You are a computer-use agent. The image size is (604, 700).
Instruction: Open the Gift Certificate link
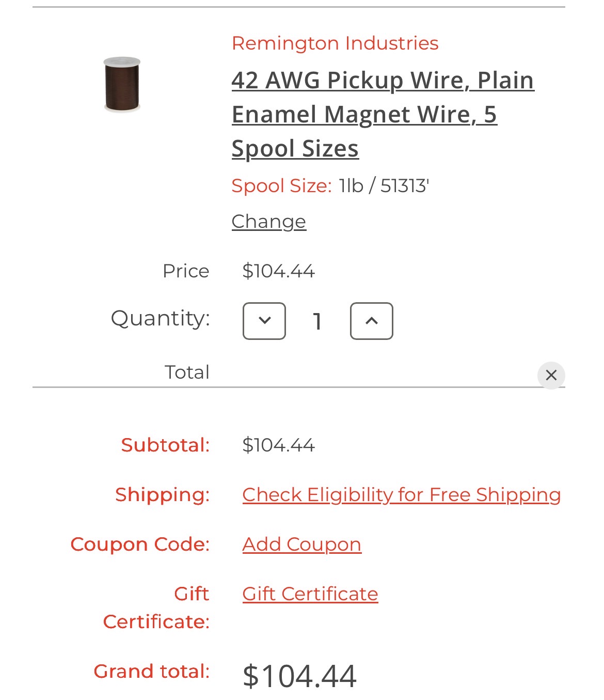pos(310,594)
